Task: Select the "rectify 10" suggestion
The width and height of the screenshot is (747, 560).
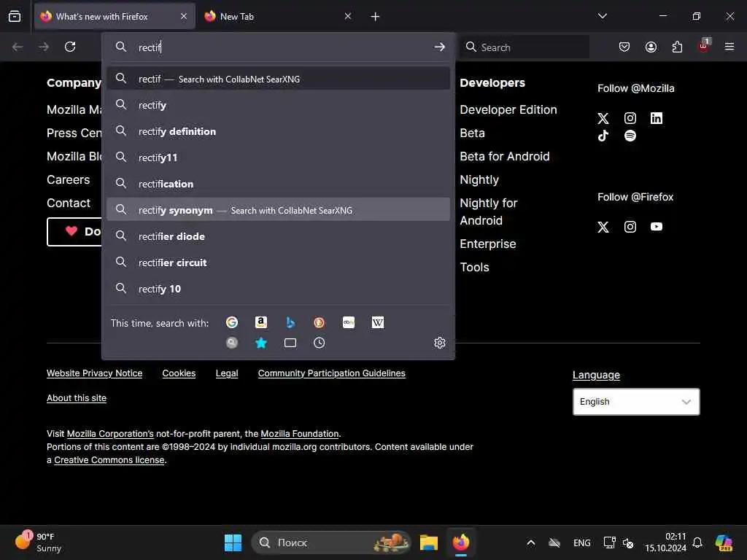Action: pos(278,289)
